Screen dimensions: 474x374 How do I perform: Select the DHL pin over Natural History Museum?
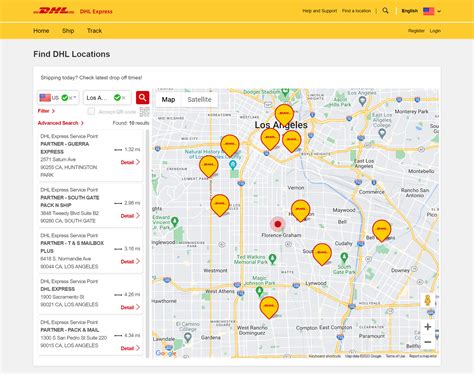[230, 146]
